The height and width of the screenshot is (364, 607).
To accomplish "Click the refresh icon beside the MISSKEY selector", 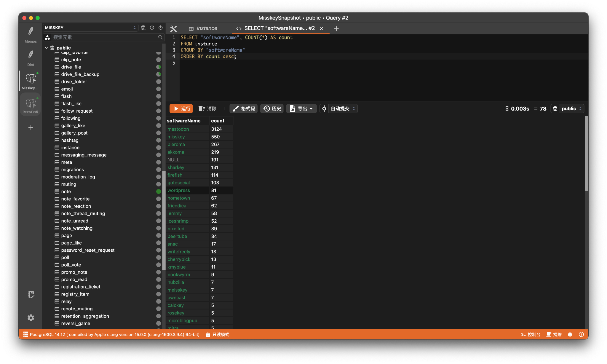I will coord(152,28).
